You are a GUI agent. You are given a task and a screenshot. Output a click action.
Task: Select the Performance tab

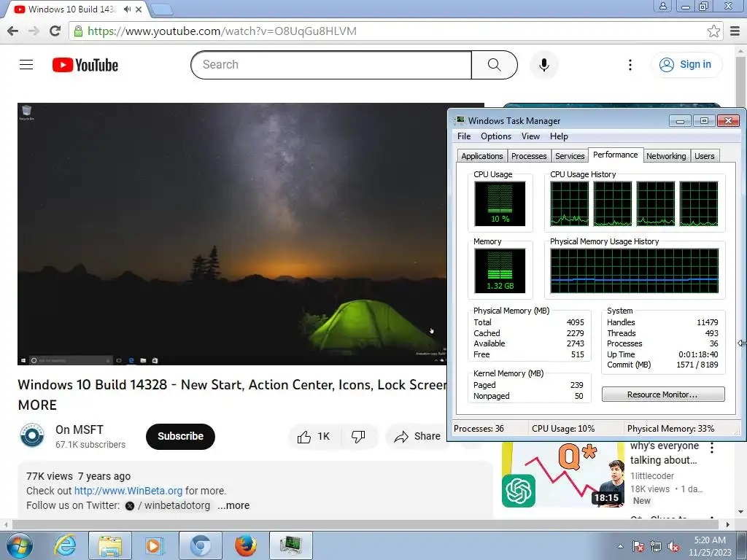tap(615, 155)
